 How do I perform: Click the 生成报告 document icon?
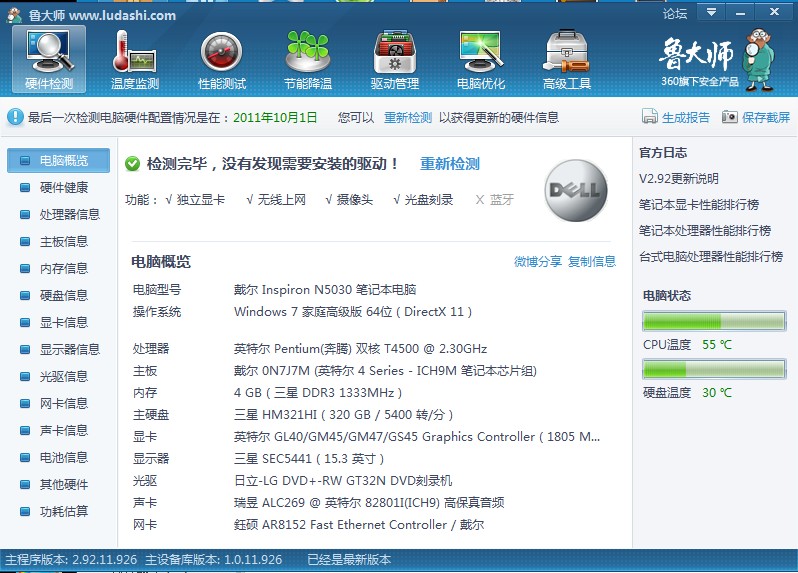click(x=649, y=117)
